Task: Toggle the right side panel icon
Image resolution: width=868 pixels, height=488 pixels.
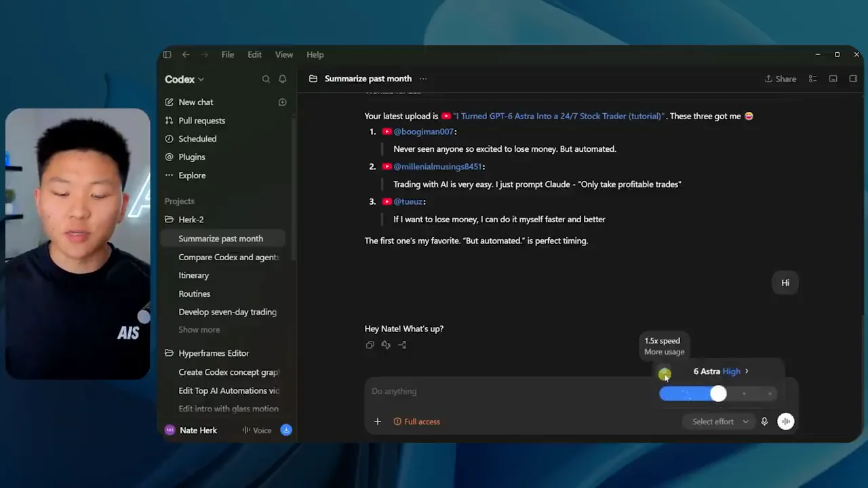Action: [x=853, y=79]
